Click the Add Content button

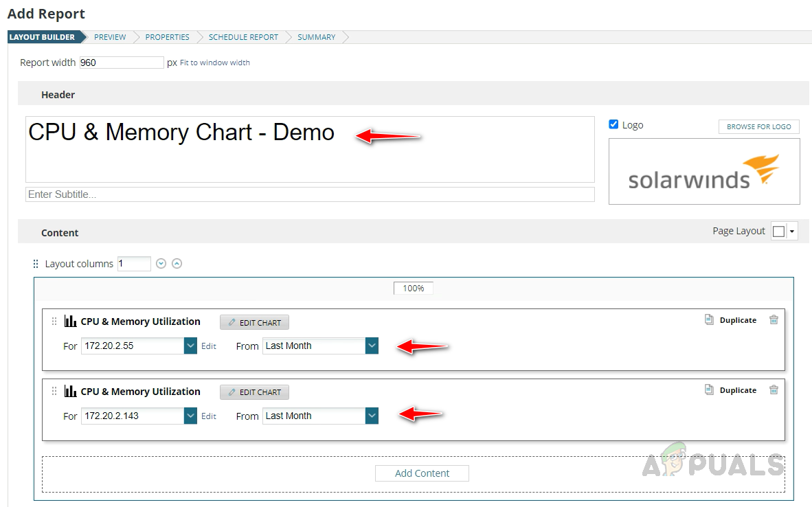tap(422, 473)
